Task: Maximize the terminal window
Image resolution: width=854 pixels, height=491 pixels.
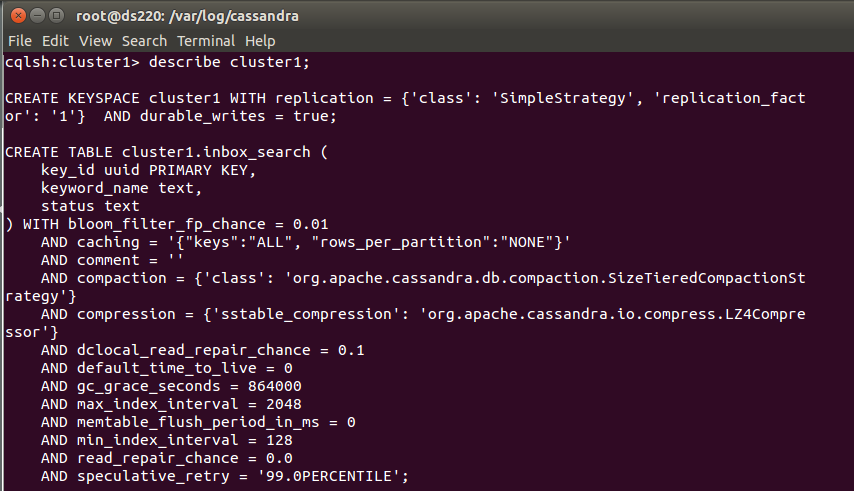Action: pos(56,15)
